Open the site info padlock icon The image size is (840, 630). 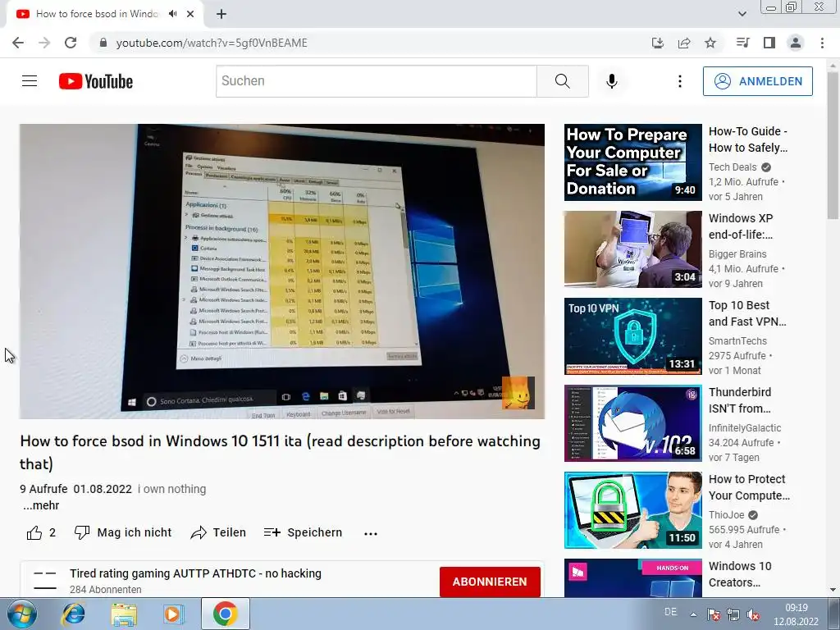tap(104, 43)
